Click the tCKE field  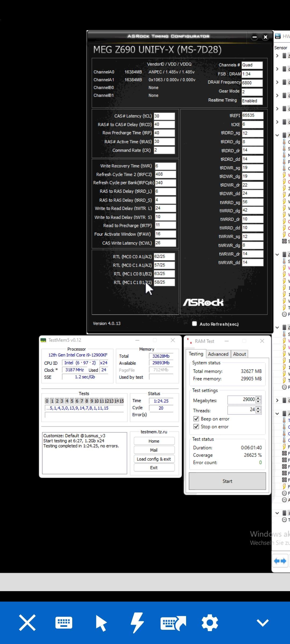click(252, 125)
